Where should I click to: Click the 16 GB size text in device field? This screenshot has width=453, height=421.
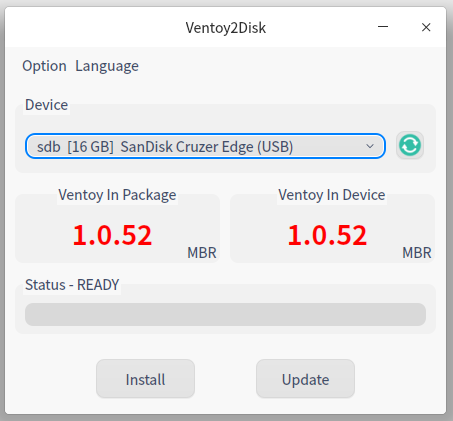[90, 147]
